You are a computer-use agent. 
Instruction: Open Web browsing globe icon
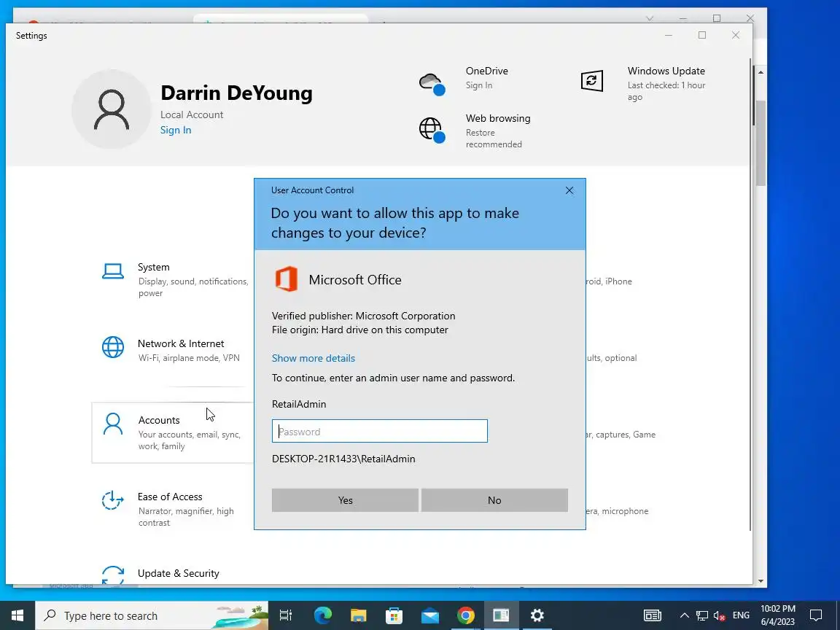(x=432, y=131)
